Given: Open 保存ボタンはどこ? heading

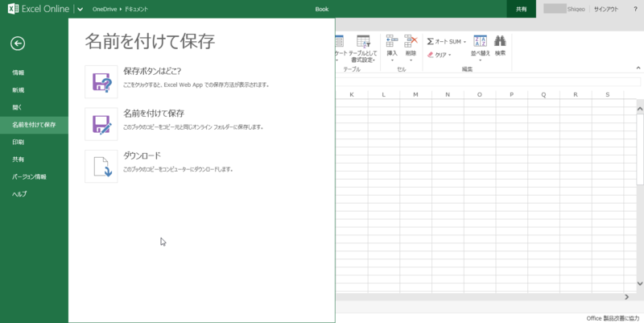Looking at the screenshot, I should [x=152, y=71].
